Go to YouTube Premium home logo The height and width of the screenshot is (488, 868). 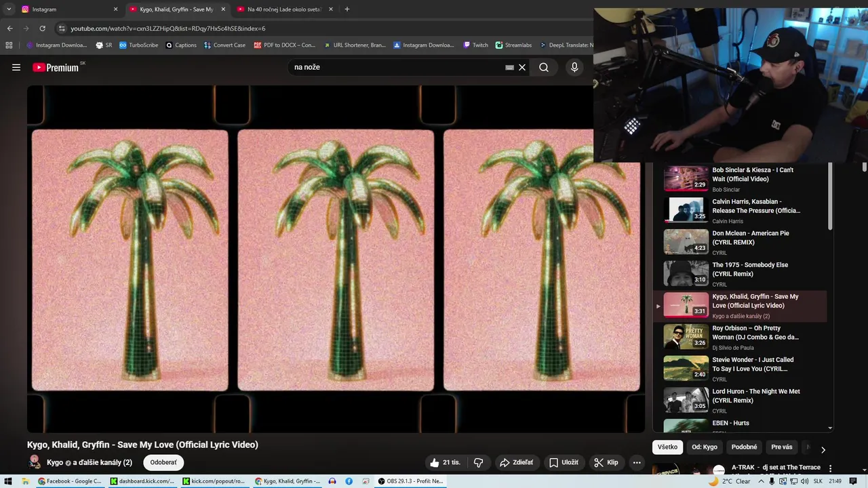(x=56, y=67)
